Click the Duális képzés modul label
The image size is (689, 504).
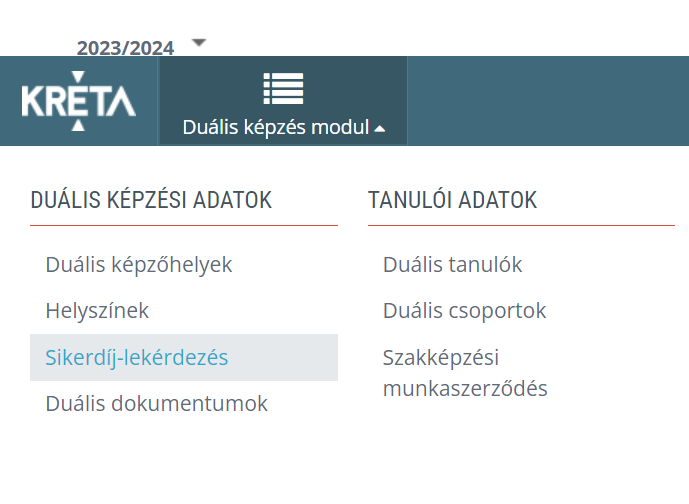click(x=276, y=128)
